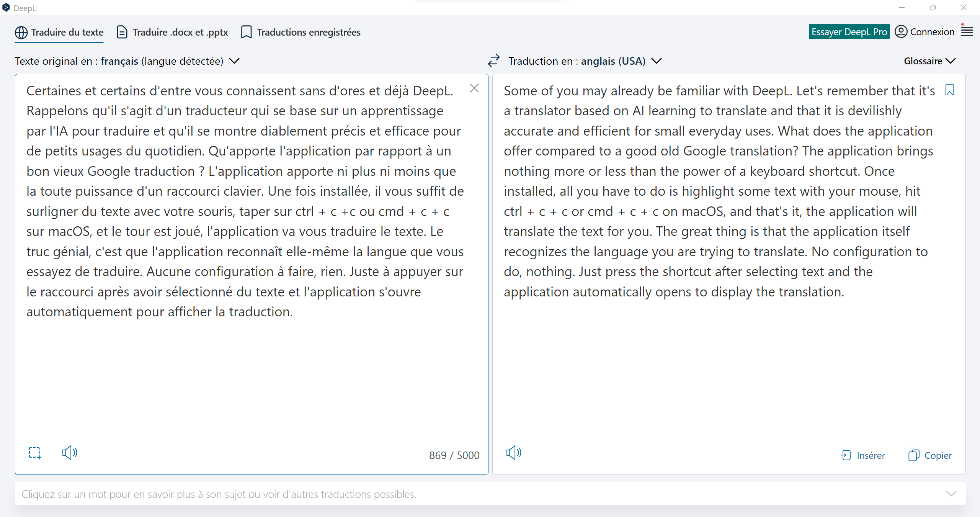
Task: Clear source text with X icon
Action: 474,88
